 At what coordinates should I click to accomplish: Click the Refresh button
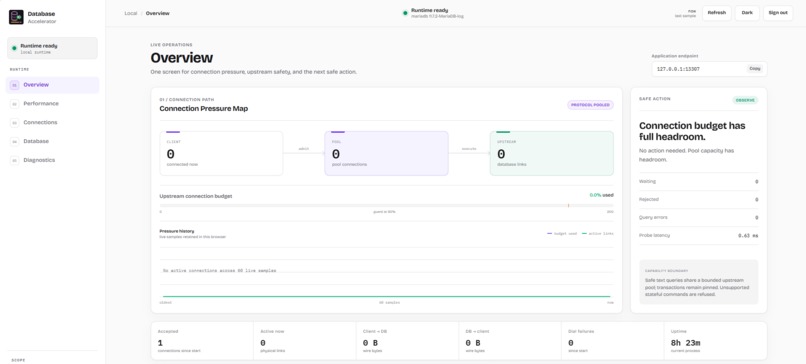[x=717, y=13]
